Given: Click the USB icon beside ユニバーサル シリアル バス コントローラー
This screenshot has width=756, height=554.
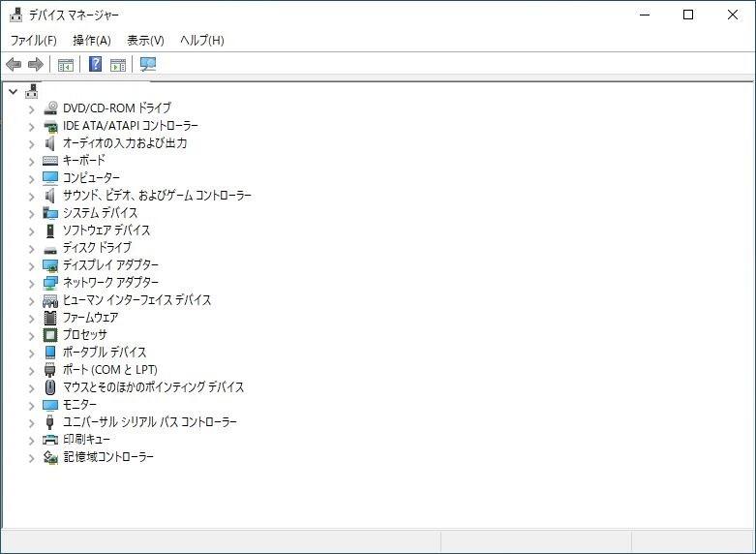Looking at the screenshot, I should click(50, 422).
